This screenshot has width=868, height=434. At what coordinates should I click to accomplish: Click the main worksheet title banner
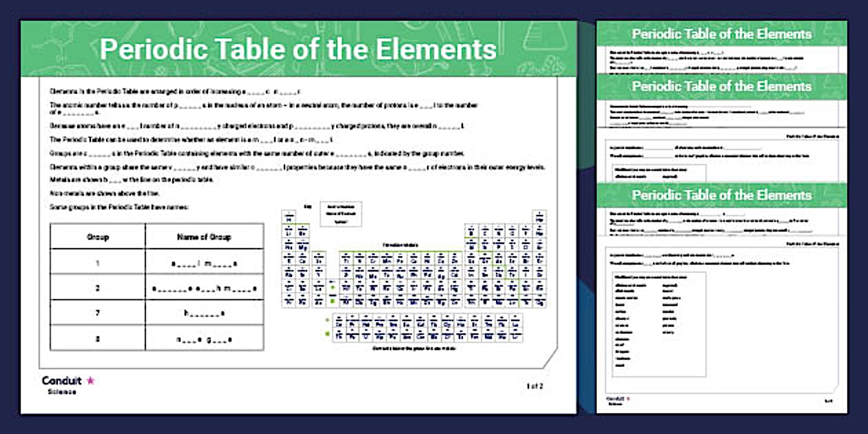[298, 49]
